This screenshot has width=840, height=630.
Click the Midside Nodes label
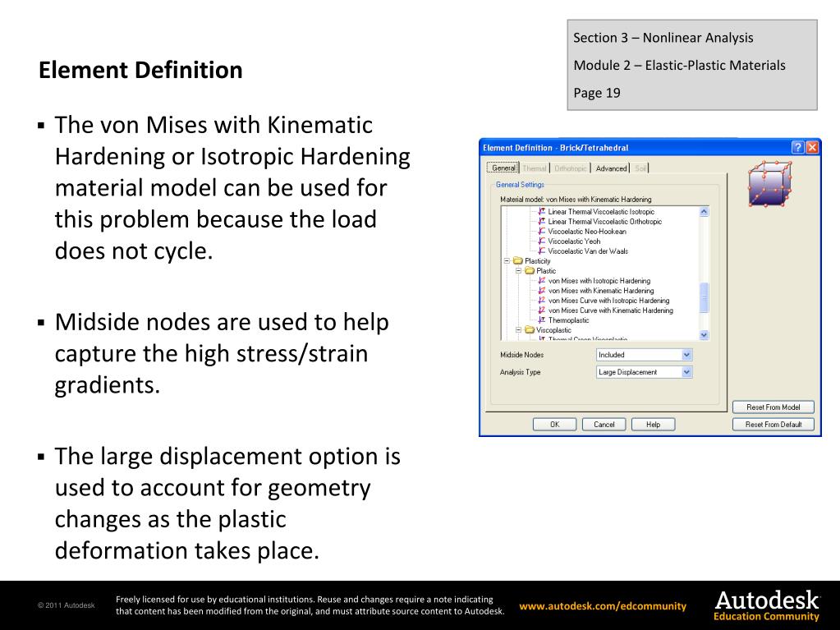(521, 355)
